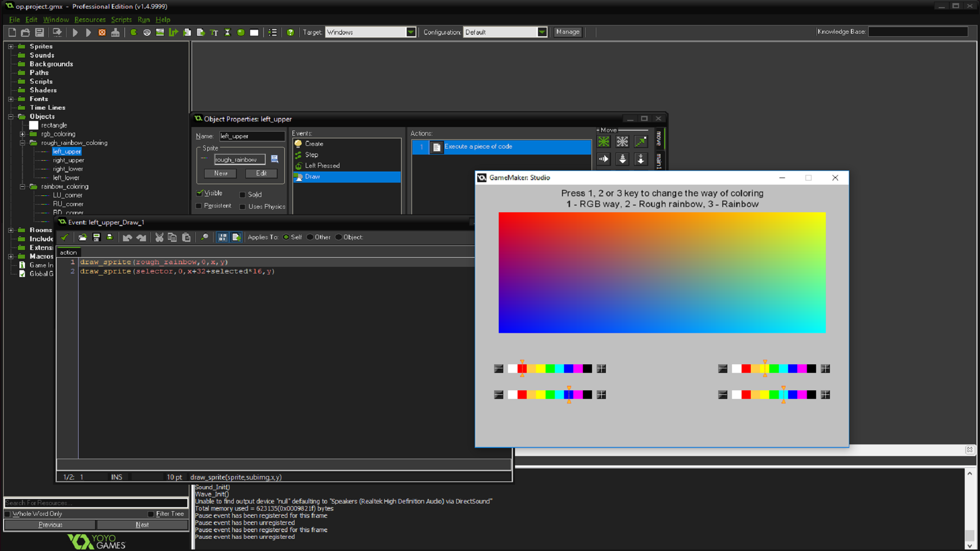Select the Object radio button
Screen dimensions: 980x551
[x=338, y=237]
